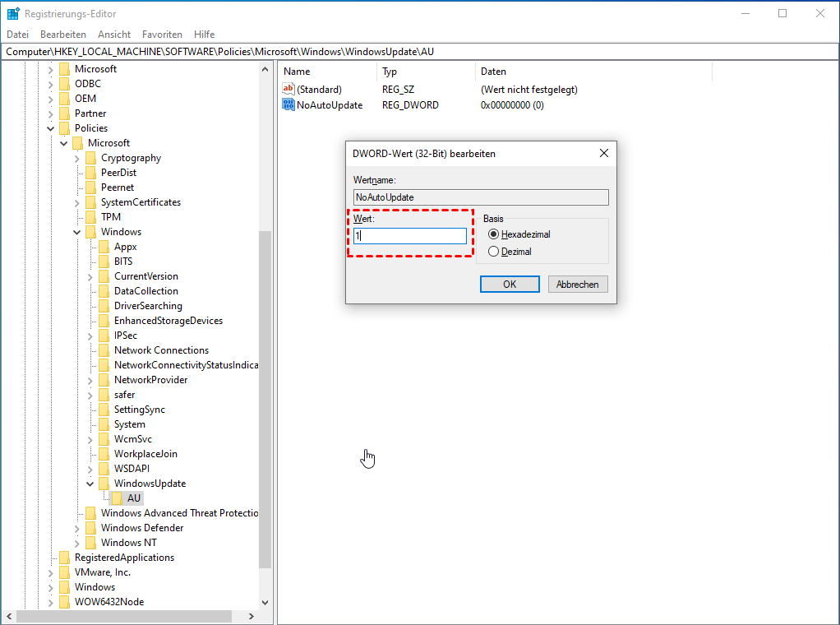Viewport: 840px width, 625px height.
Task: Expand the SystemCertificates tree node
Action: pos(77,202)
